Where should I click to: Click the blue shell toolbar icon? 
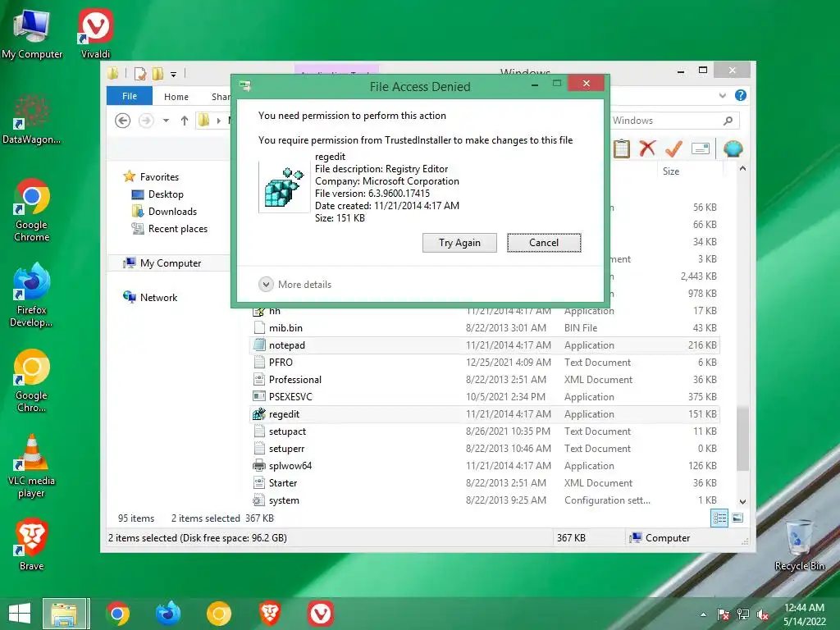pyautogui.click(x=733, y=148)
